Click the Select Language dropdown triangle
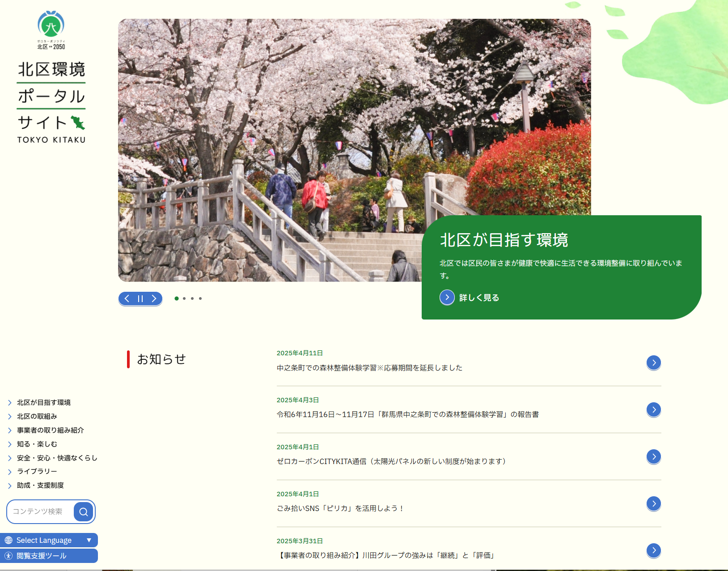Screen dimensions: 728x571 (89, 540)
